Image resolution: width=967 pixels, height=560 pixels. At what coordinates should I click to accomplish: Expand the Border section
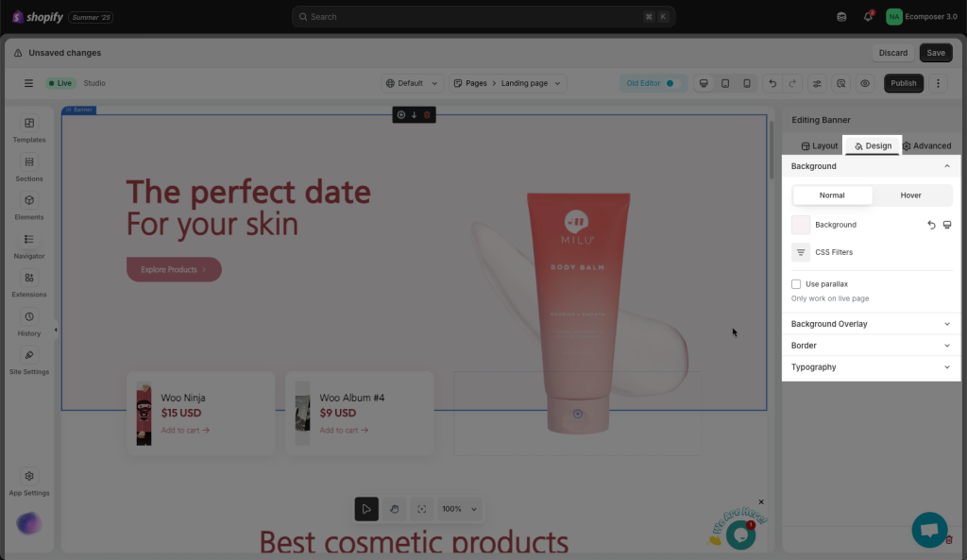click(x=871, y=346)
